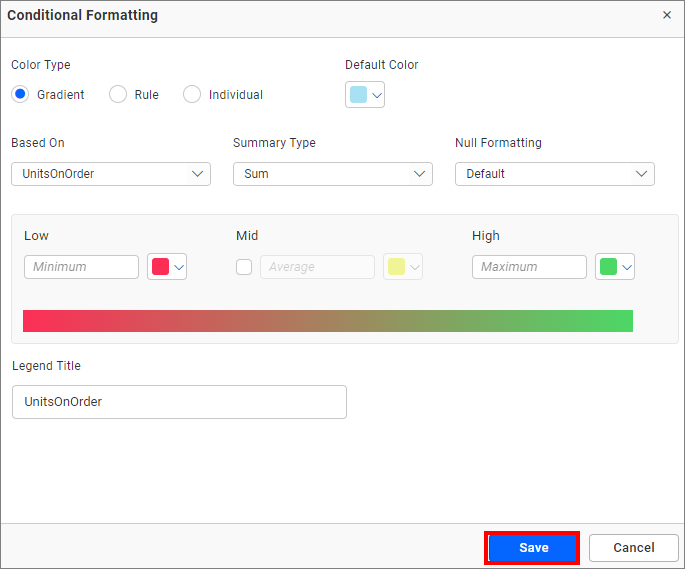Screen dimensions: 685x569
Task: Select the Rule color type option
Action: click(x=118, y=95)
